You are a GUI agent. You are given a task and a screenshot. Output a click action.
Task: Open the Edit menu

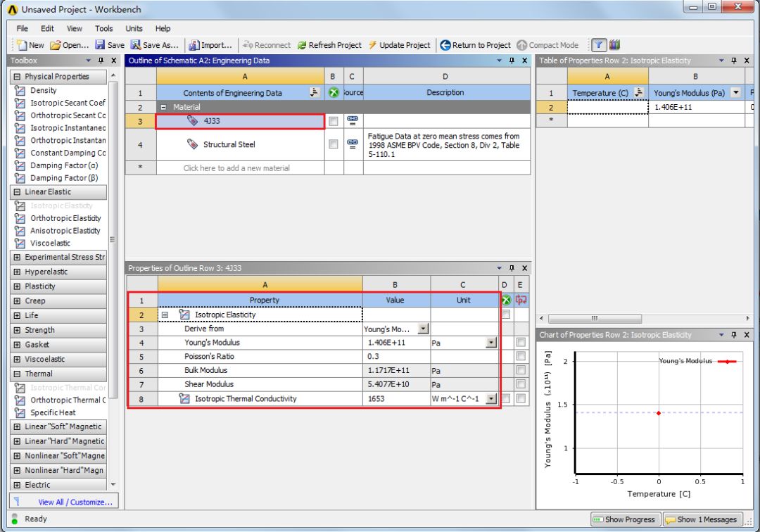point(47,29)
